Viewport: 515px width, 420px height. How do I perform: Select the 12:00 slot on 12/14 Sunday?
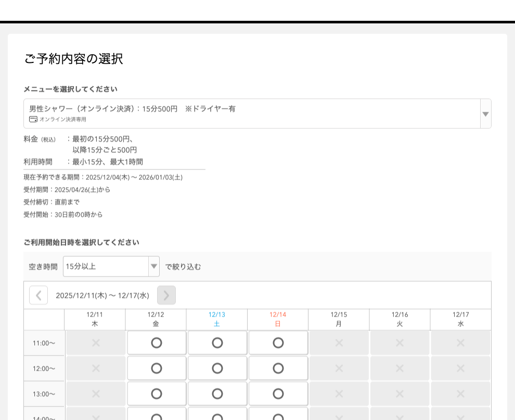pos(278,368)
